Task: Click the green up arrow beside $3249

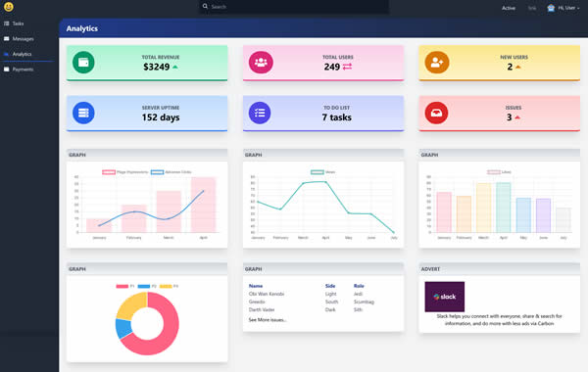Action: [x=175, y=67]
